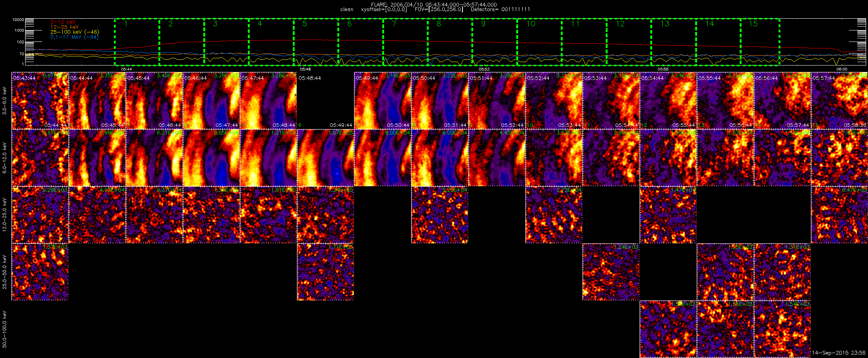This screenshot has width=868, height=358.
Task: Open the 12-25 keV image labeled 2.72E+04
Action: pos(554,215)
